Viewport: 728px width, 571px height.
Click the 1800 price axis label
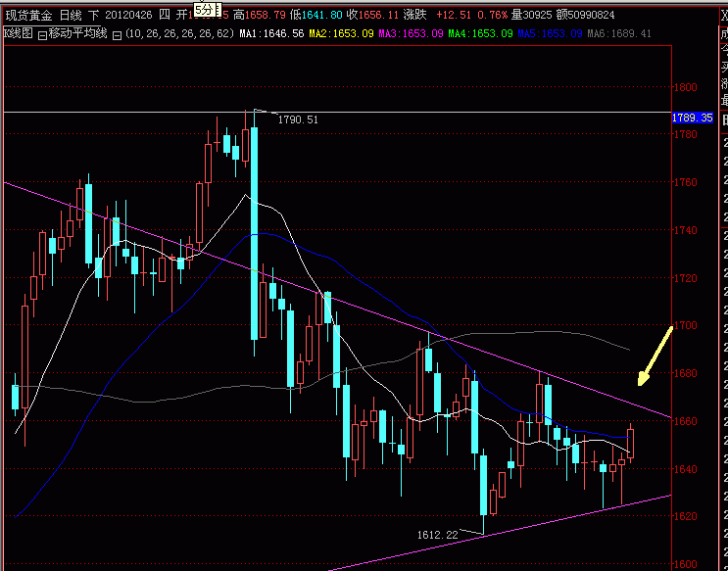[x=685, y=87]
